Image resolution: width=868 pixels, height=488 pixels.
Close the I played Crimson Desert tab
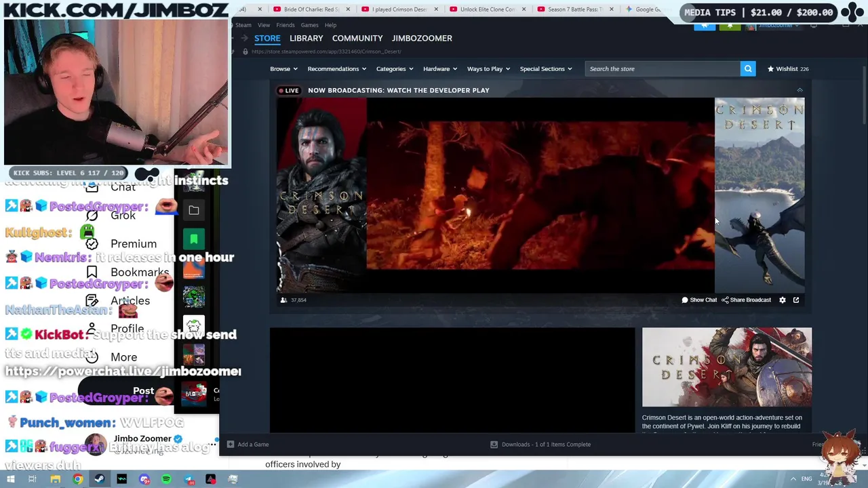[x=436, y=9]
